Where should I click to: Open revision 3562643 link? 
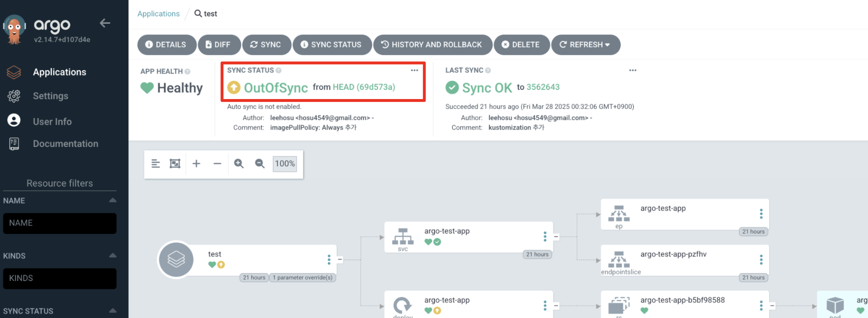543,87
